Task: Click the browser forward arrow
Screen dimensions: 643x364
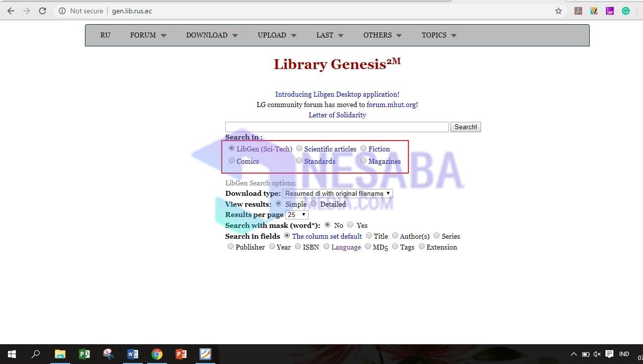Action: coord(27,11)
